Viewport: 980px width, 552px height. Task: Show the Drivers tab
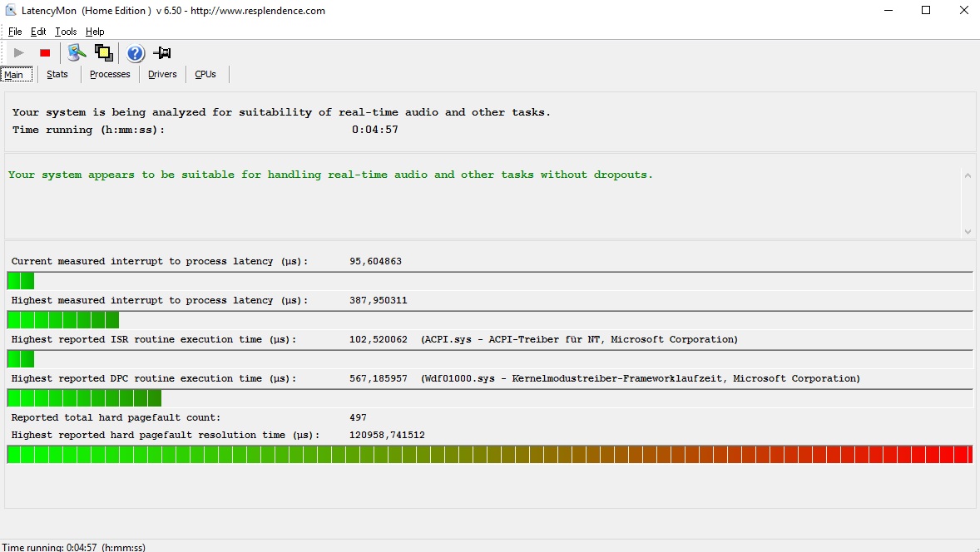click(162, 74)
